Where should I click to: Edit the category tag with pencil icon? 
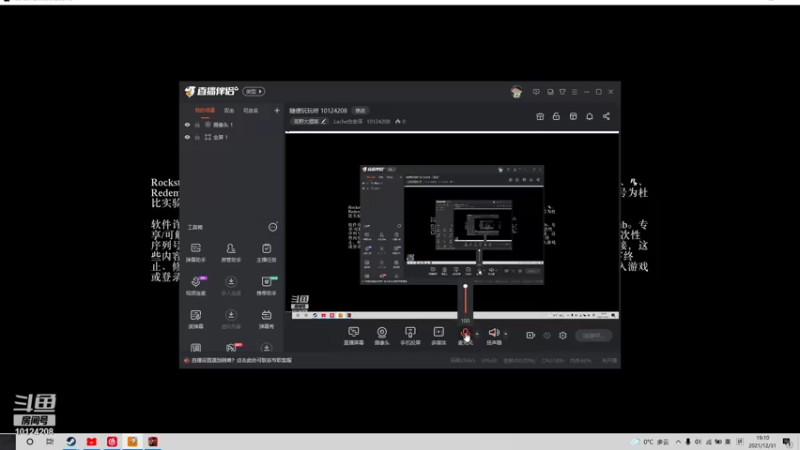click(309, 121)
